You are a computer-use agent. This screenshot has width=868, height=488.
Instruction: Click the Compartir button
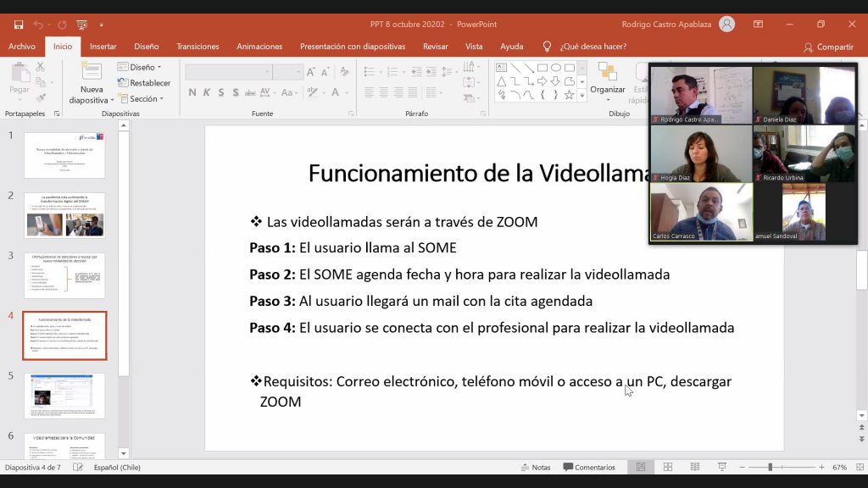828,47
